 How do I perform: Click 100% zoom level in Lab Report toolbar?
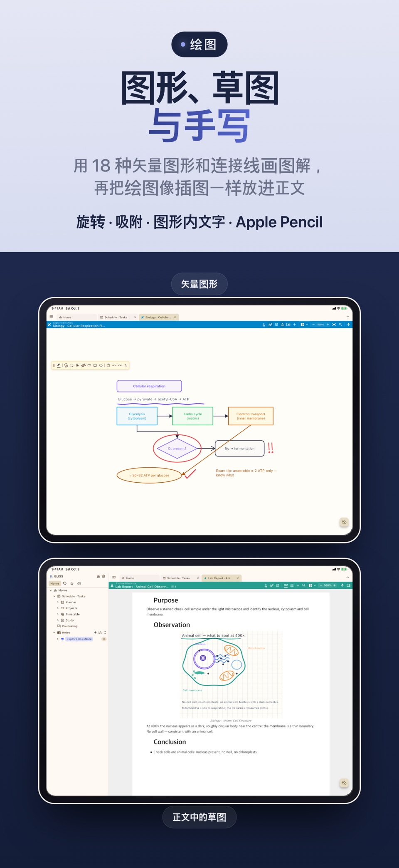(328, 585)
